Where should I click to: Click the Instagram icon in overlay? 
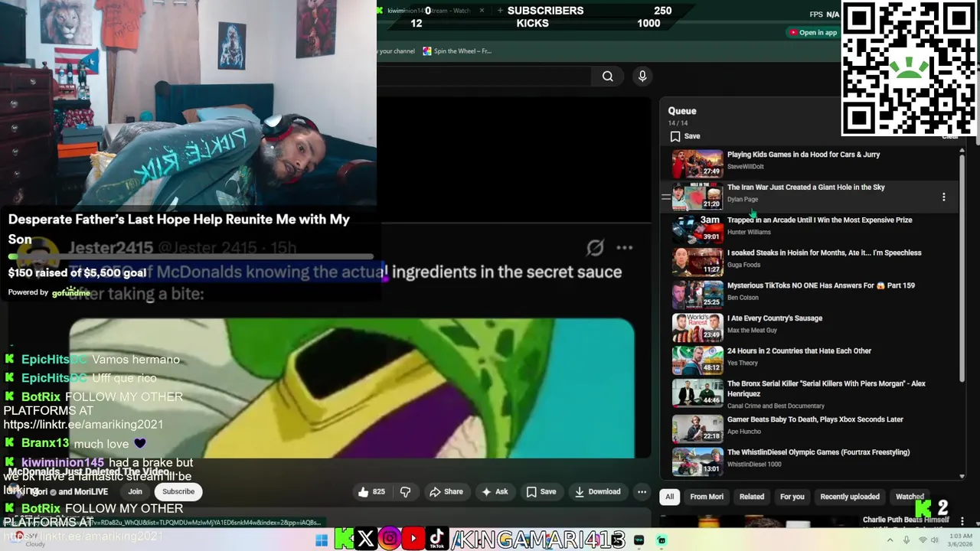coord(390,539)
